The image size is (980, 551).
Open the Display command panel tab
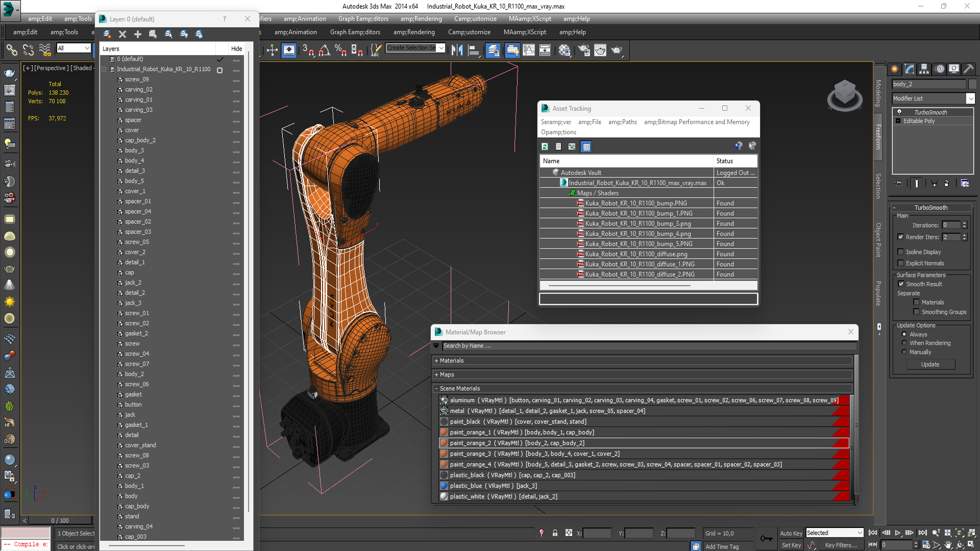pos(954,69)
